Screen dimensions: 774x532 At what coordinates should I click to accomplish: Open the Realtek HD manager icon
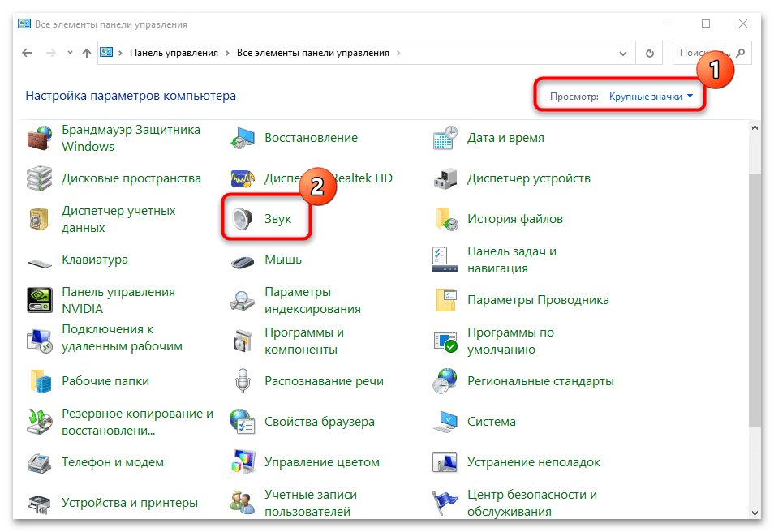pyautogui.click(x=243, y=178)
